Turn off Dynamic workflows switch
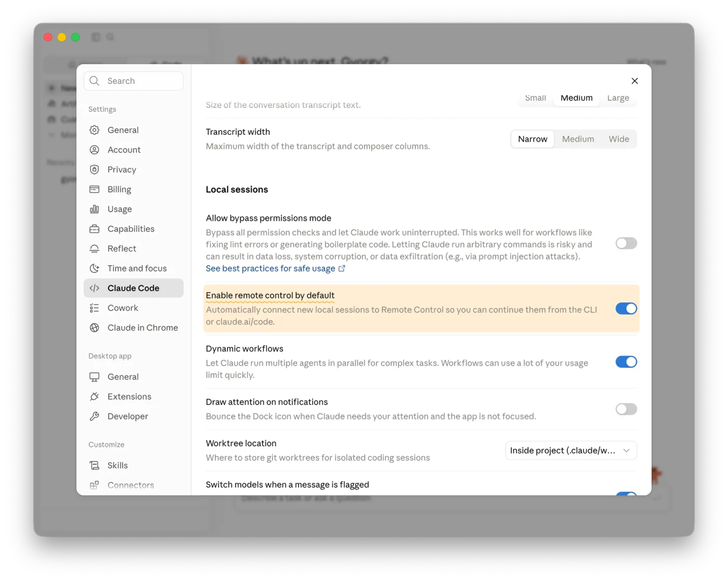Screen dimensions: 728x581 point(626,362)
